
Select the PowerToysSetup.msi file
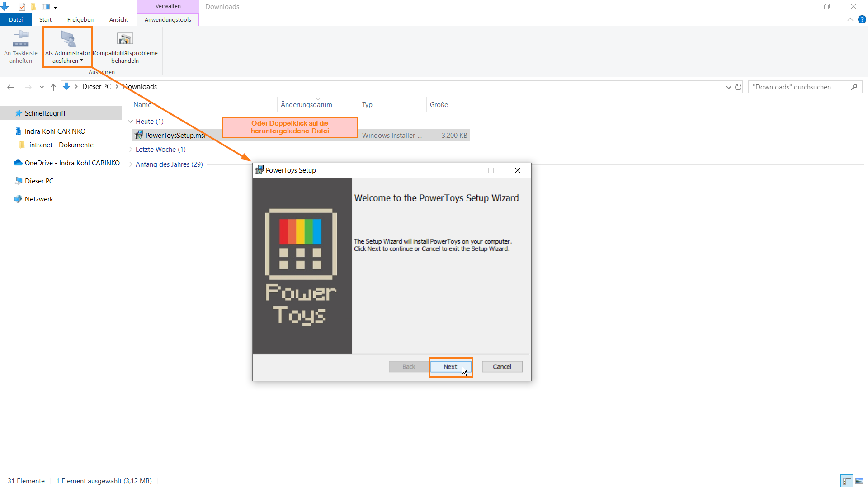[x=175, y=136]
